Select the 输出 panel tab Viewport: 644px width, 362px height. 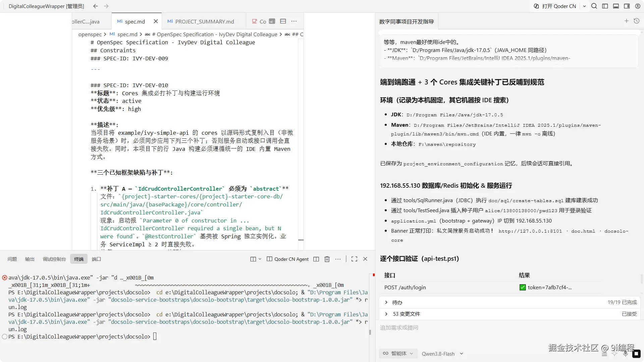[30, 259]
